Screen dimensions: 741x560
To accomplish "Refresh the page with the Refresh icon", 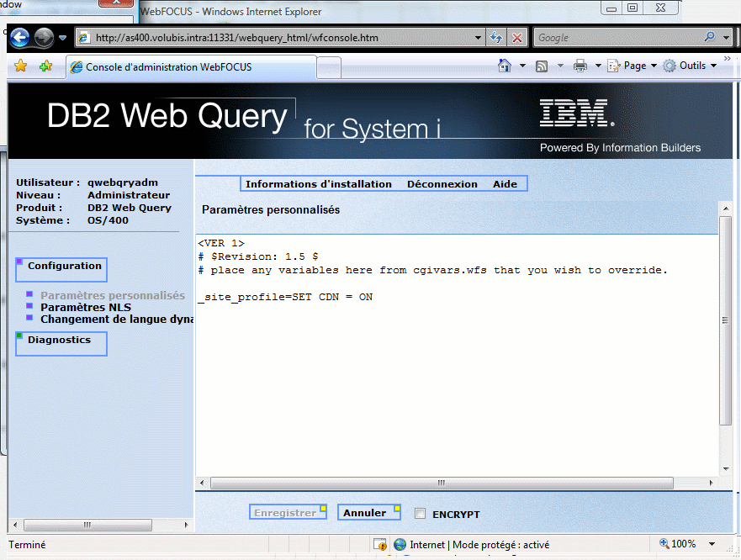I will pos(496,38).
